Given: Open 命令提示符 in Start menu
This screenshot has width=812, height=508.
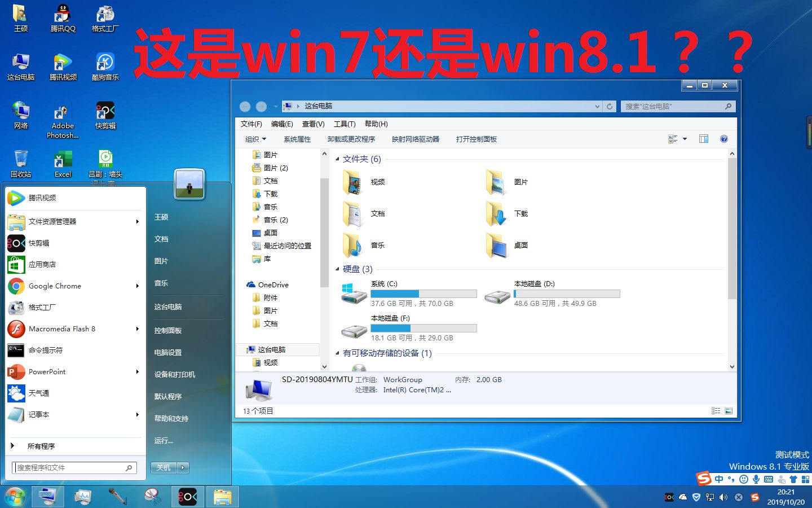Looking at the screenshot, I should (x=73, y=350).
